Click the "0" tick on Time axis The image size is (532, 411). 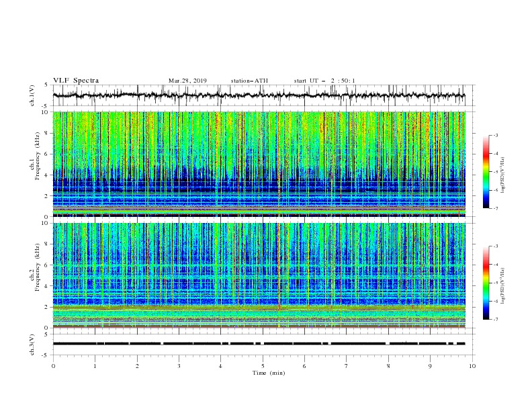click(53, 366)
